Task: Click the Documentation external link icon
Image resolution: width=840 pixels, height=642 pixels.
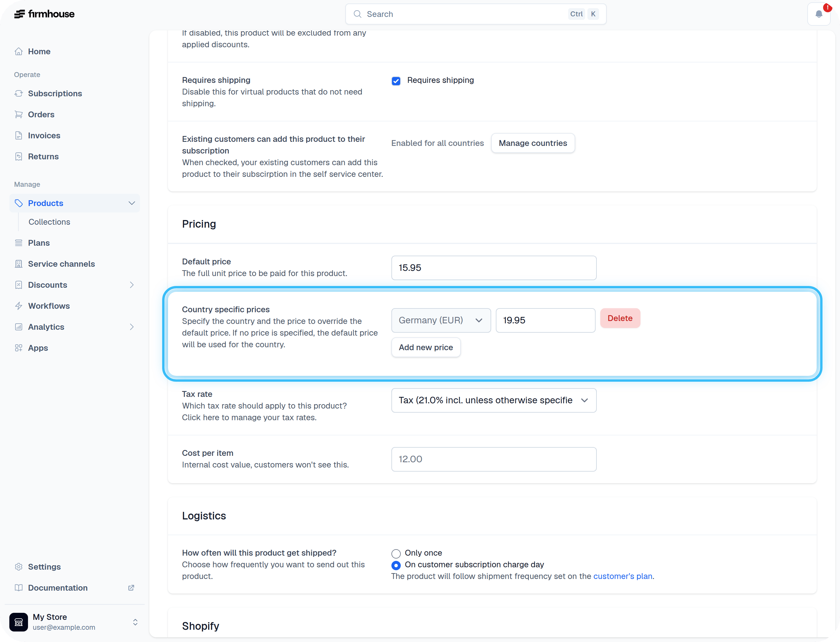Action: [x=131, y=588]
